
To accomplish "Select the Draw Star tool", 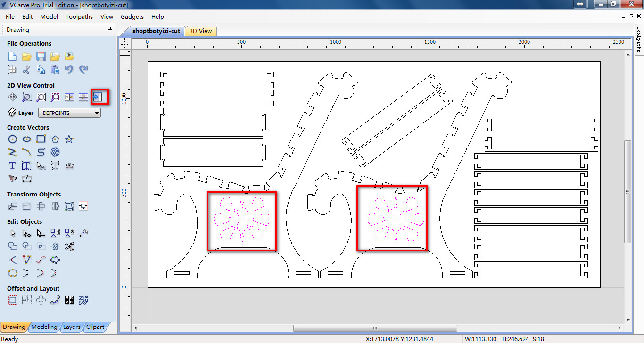I will pos(69,139).
